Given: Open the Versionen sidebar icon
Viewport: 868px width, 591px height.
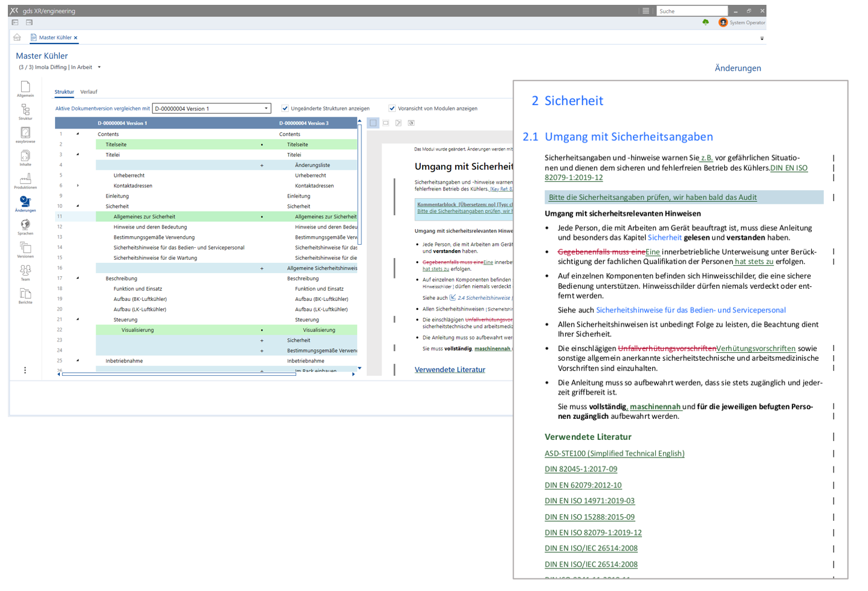Looking at the screenshot, I should coord(25,248).
